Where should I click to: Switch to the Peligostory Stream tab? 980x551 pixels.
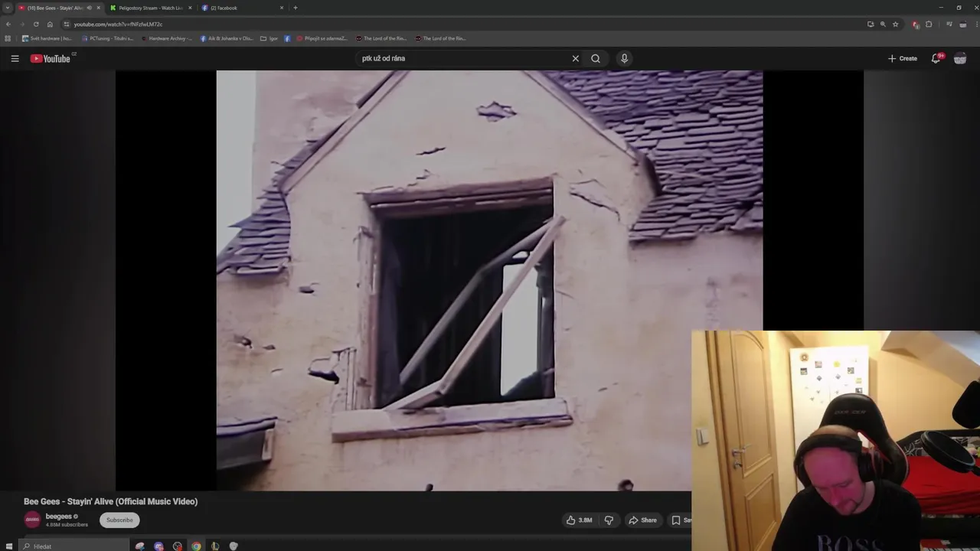(x=150, y=8)
